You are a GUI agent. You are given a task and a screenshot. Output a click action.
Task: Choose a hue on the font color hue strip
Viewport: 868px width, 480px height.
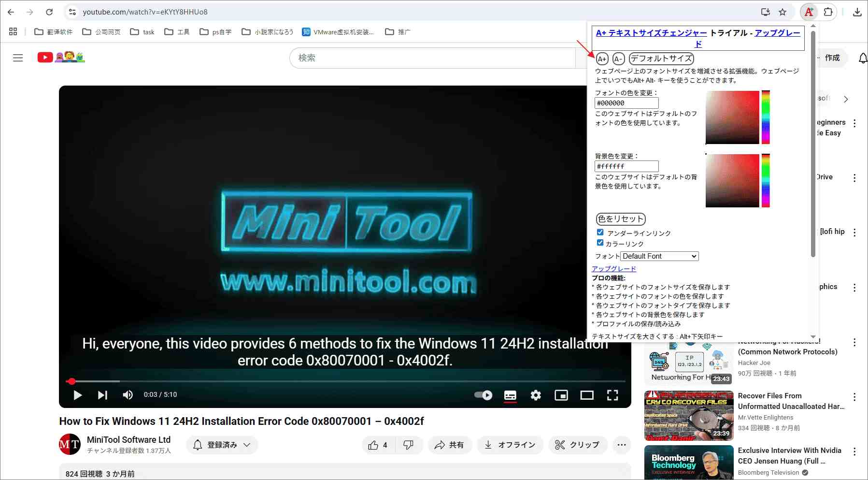click(x=766, y=117)
